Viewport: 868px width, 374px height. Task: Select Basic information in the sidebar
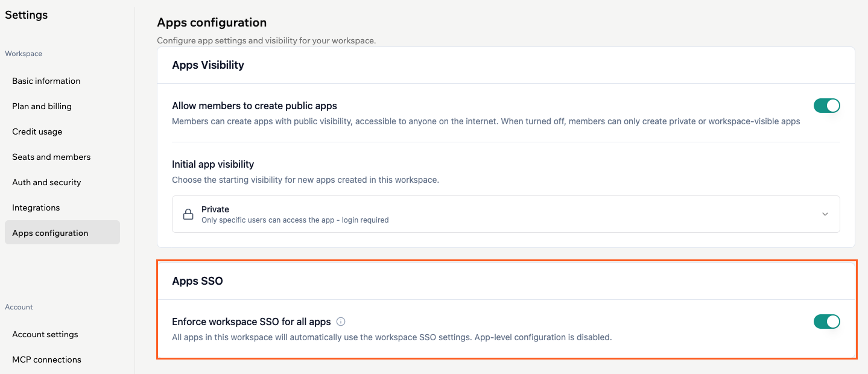click(46, 80)
